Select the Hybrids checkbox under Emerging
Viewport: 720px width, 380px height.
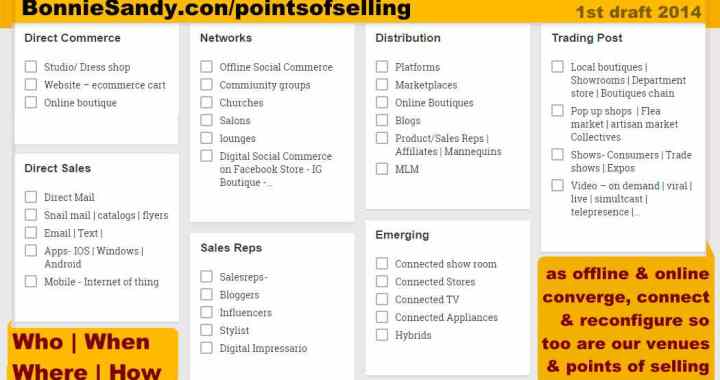(382, 335)
